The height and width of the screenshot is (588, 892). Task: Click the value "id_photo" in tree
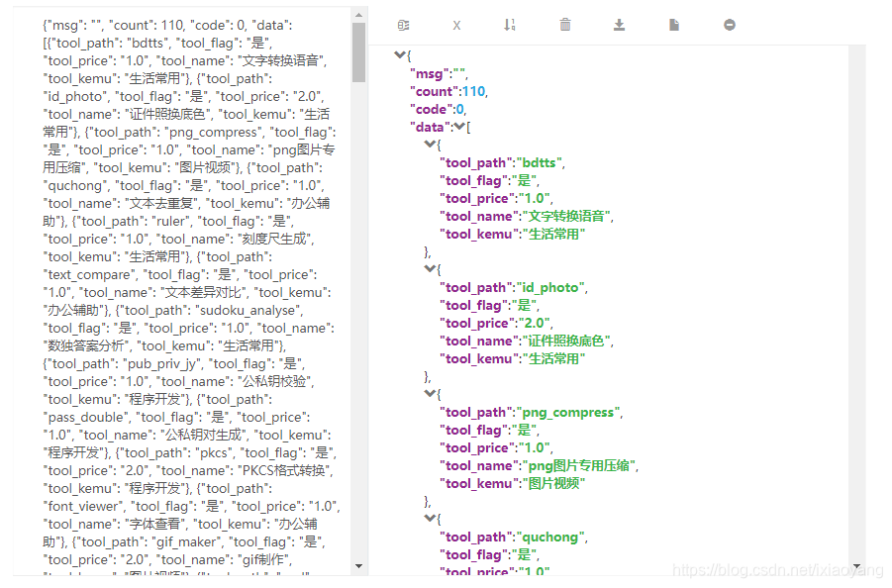tap(550, 288)
